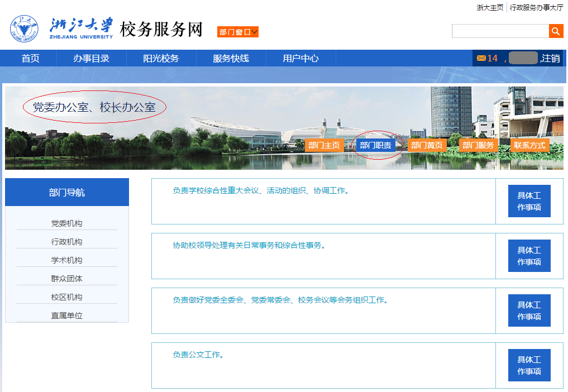Click 具体工作事项 button beside 负责公文工作
The image size is (568, 392).
tap(529, 365)
